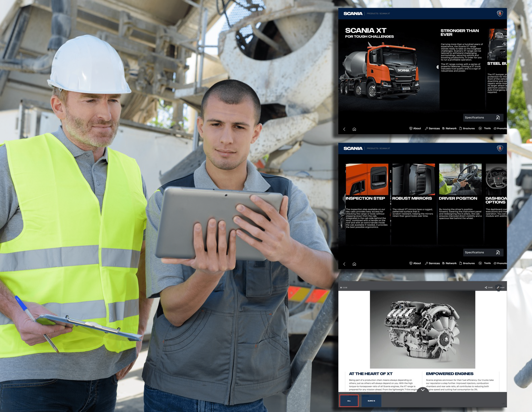The image size is (532, 412).
Task: Go back using the arrow in the top Scania XT screen
Action: point(344,129)
